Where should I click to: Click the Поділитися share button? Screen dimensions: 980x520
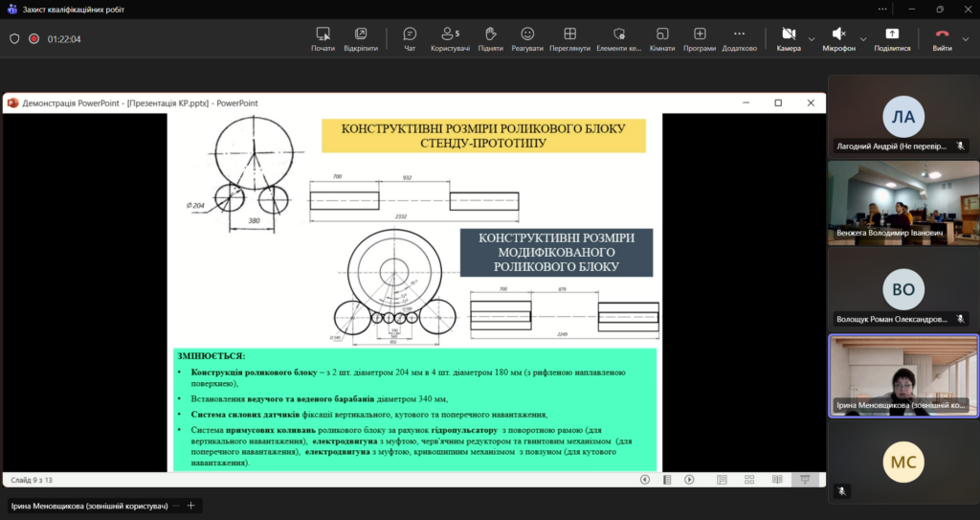tap(892, 38)
